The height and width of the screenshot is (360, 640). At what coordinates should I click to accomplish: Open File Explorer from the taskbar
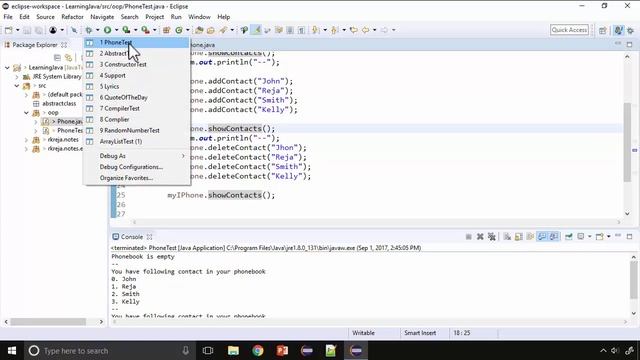(233, 351)
